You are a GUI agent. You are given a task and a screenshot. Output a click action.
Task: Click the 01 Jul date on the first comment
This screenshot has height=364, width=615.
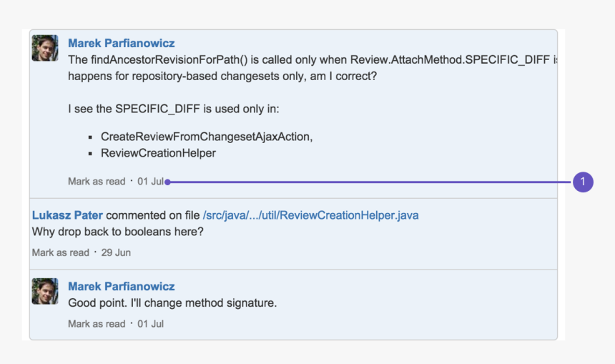[x=150, y=182]
